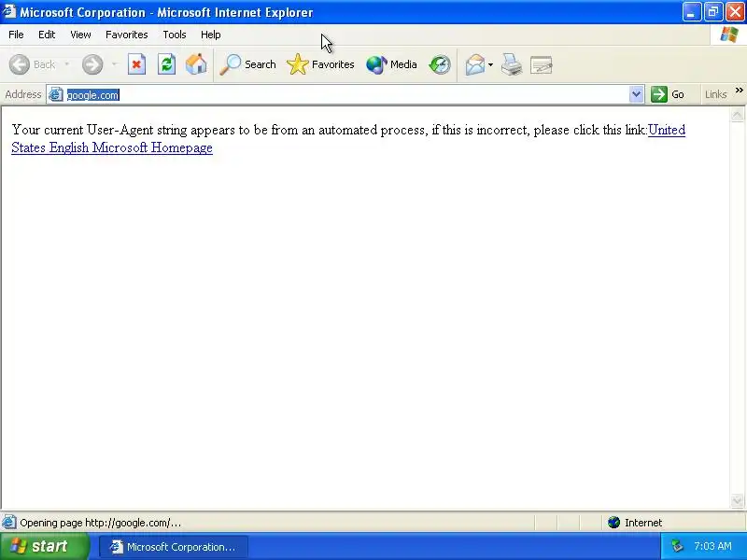Click the Back navigation button
Image resolution: width=747 pixels, height=560 pixels.
tap(33, 64)
